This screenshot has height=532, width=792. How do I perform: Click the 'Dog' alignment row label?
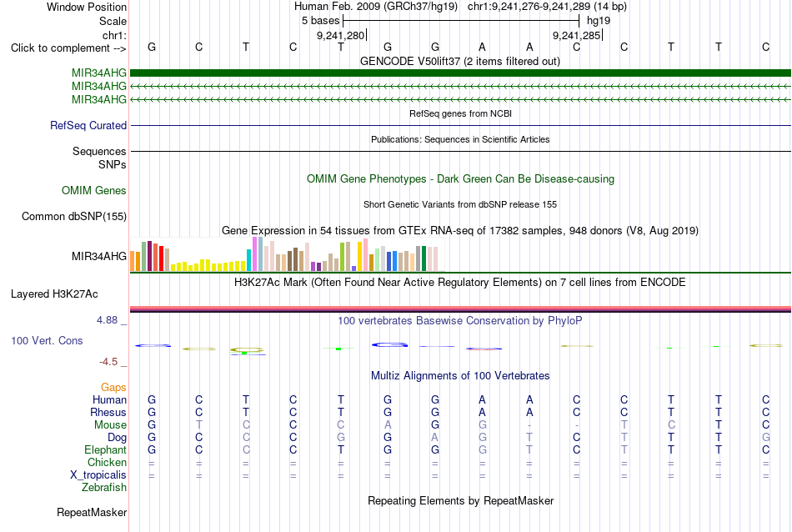(x=117, y=438)
